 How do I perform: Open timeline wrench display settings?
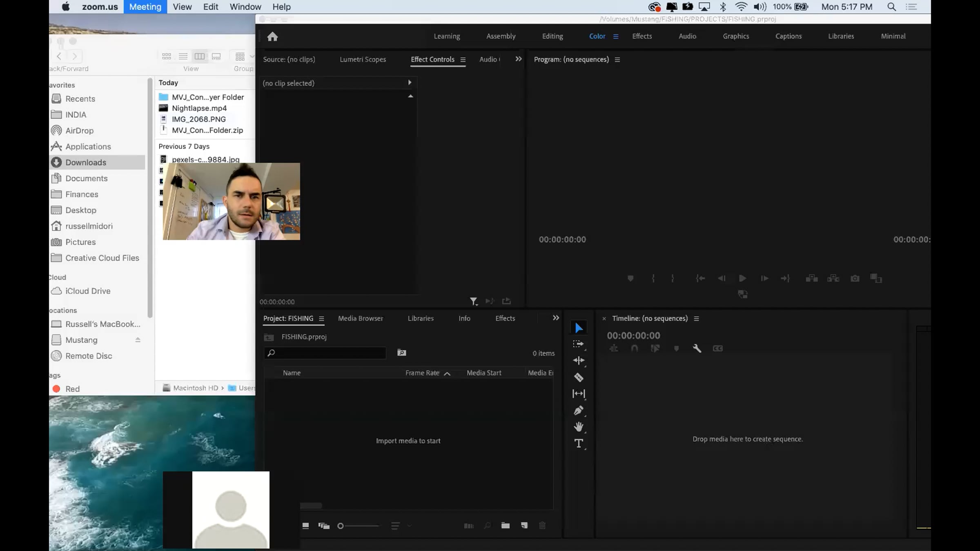[697, 348]
